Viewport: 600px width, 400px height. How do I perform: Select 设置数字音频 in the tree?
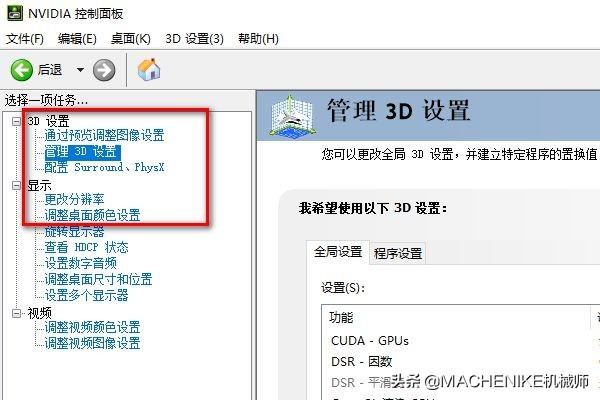point(80,263)
